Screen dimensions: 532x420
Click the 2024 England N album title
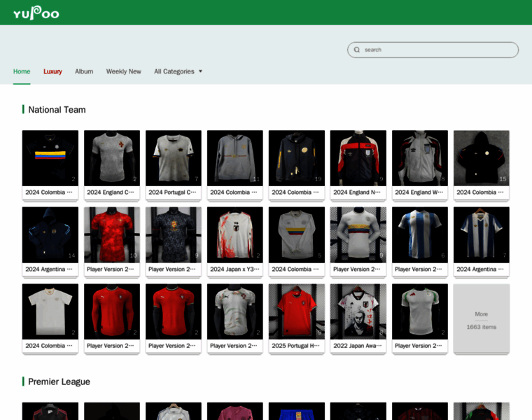click(x=358, y=192)
